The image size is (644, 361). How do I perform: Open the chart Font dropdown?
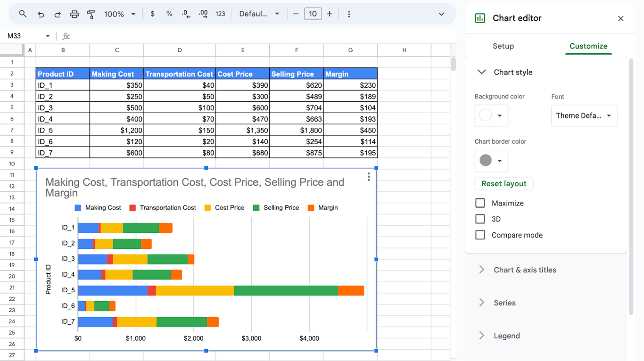[584, 116]
